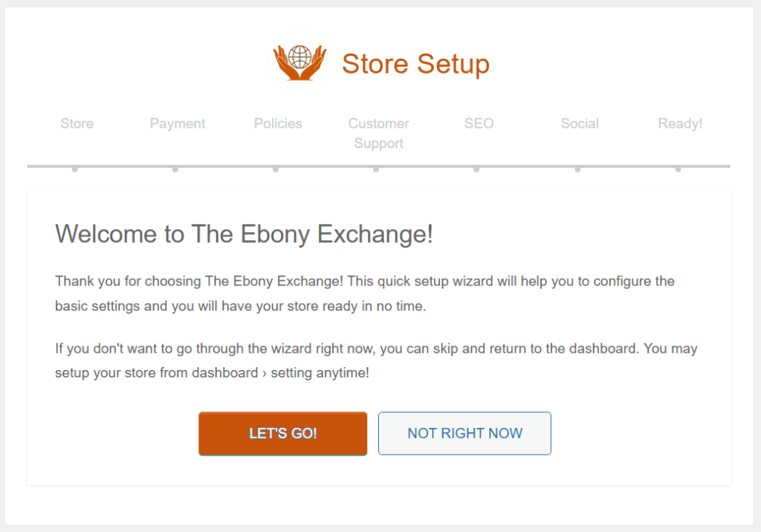
Task: Open the Policies step
Action: coord(278,123)
